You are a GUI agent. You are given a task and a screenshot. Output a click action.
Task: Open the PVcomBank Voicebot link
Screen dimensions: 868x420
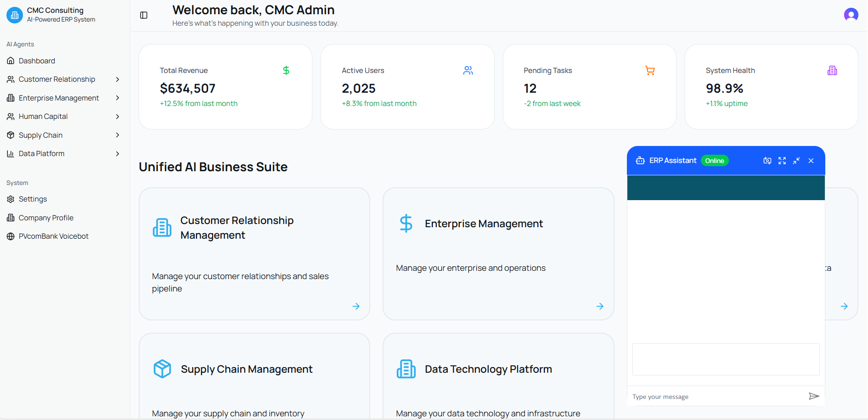click(53, 236)
